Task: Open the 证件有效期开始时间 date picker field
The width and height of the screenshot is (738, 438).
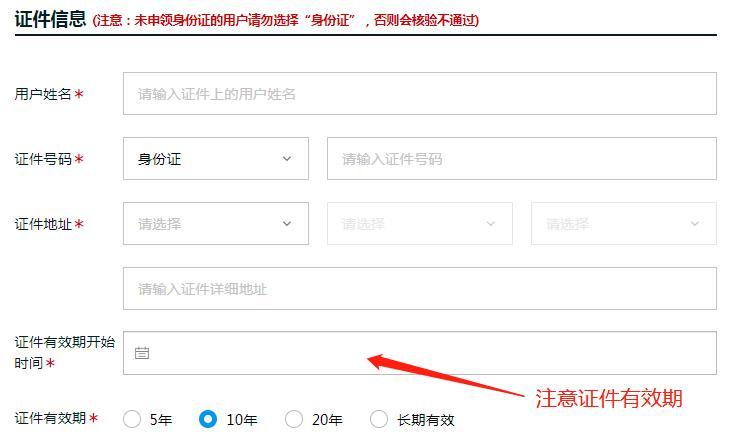Action: (420, 353)
